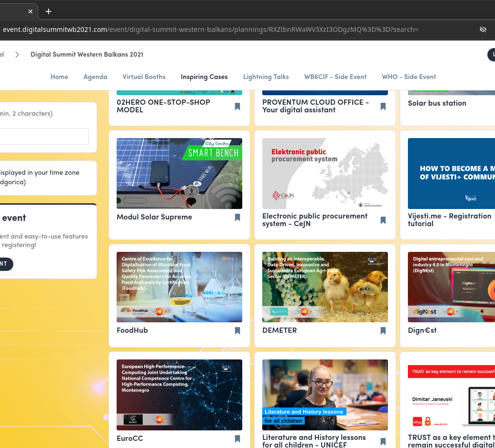Open the UNICEF Literature and History thumbnail
This screenshot has height=448, width=495.
coord(325,395)
